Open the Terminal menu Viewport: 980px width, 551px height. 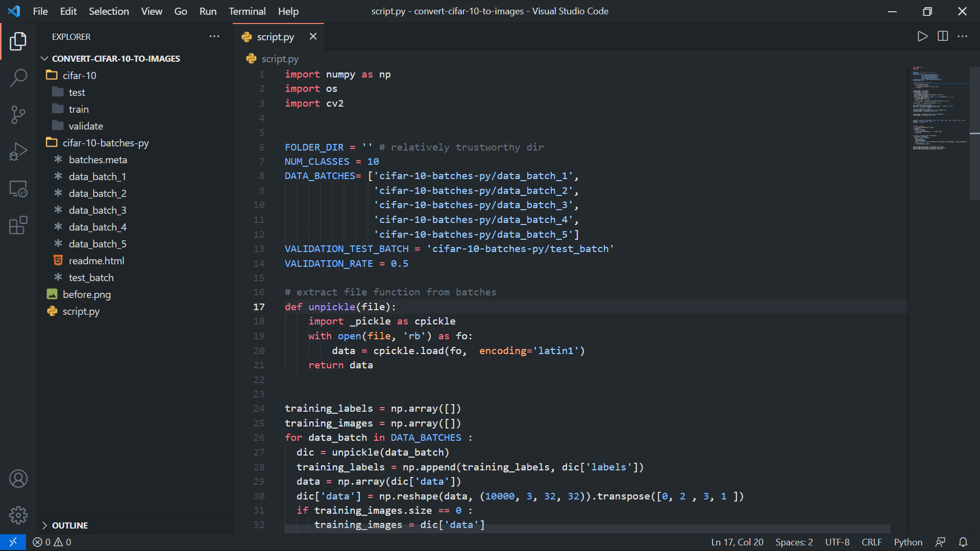point(247,11)
